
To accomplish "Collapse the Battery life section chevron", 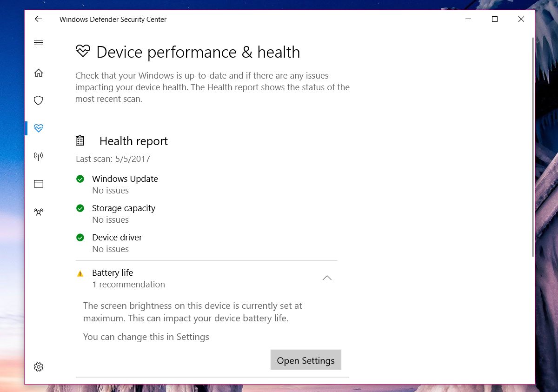I will (327, 278).
